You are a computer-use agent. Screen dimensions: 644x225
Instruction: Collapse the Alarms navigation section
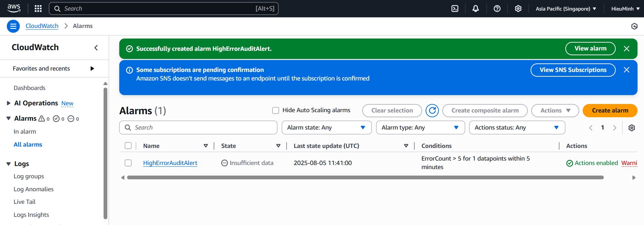[9, 119]
